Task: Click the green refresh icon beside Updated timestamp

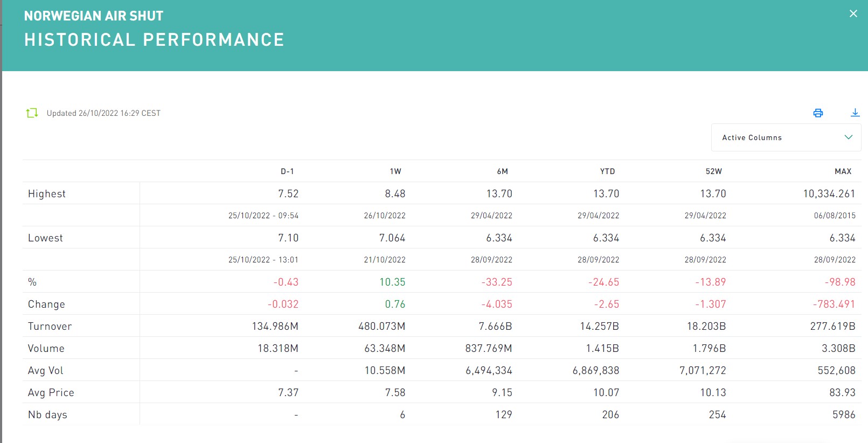Action: (x=32, y=113)
